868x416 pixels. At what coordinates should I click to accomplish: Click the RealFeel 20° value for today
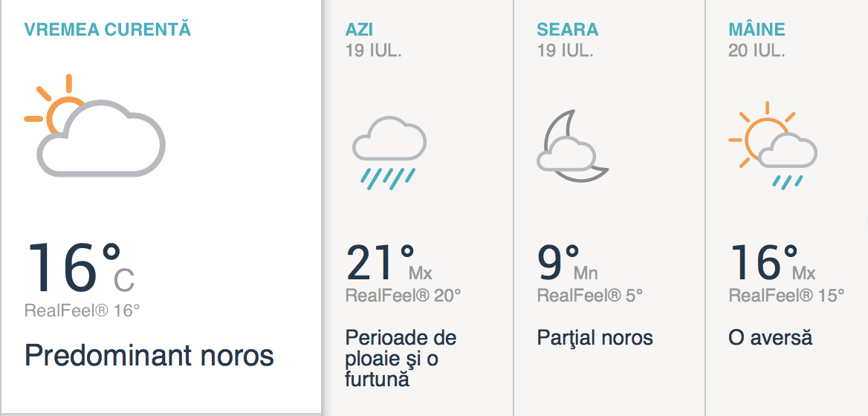point(404,296)
